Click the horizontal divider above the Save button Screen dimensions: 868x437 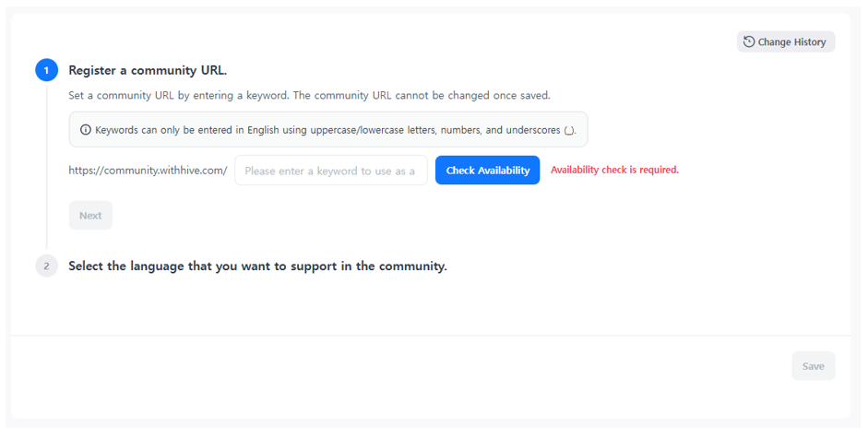pyautogui.click(x=431, y=336)
